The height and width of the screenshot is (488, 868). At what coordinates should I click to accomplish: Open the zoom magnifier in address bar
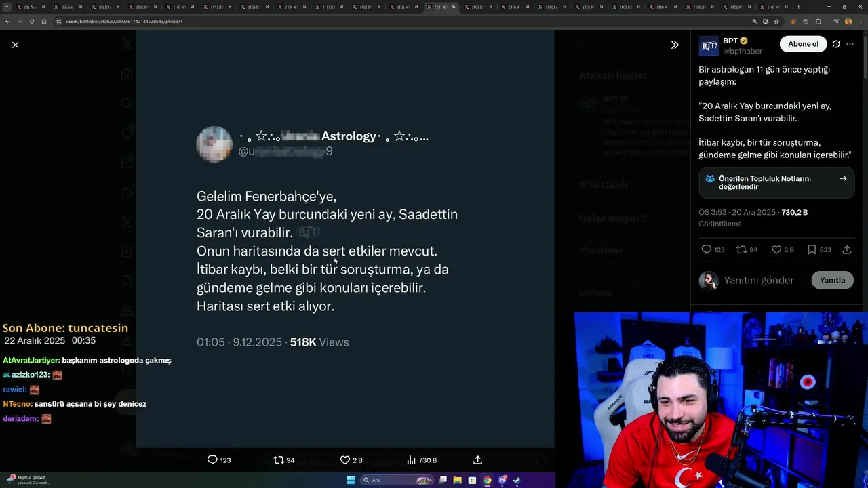(x=755, y=21)
